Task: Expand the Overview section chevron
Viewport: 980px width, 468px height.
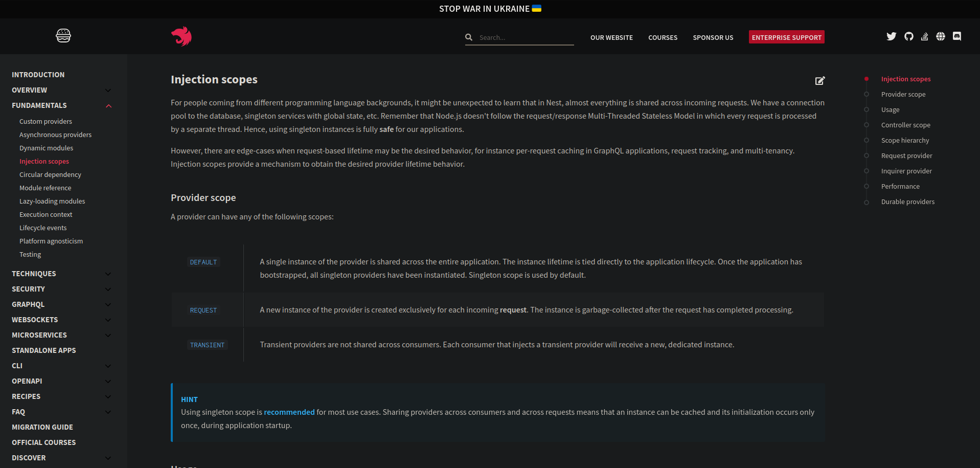Action: pos(108,91)
